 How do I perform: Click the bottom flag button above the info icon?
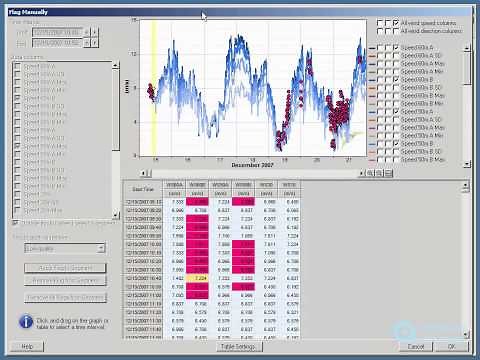tap(65, 297)
